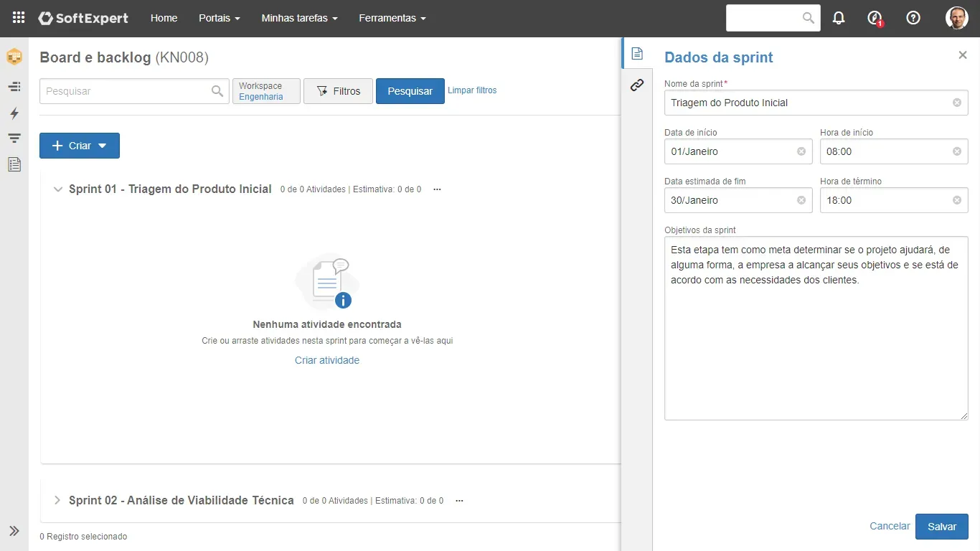Open the notifications bell
This screenshot has height=551, width=980.
click(839, 18)
